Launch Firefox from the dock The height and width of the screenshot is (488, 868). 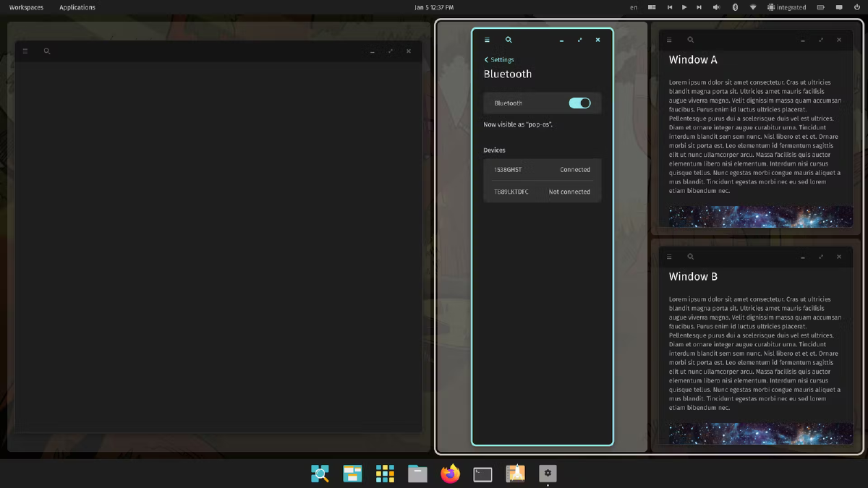[x=450, y=474]
